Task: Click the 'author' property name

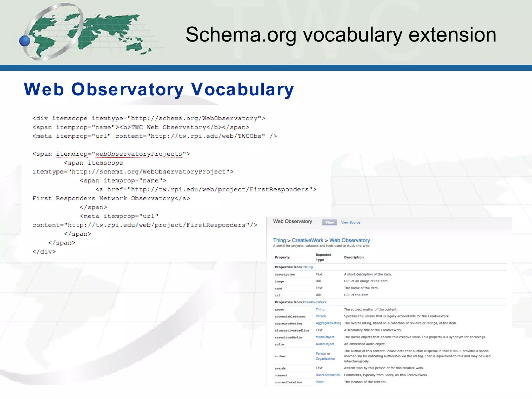Action: (280, 356)
